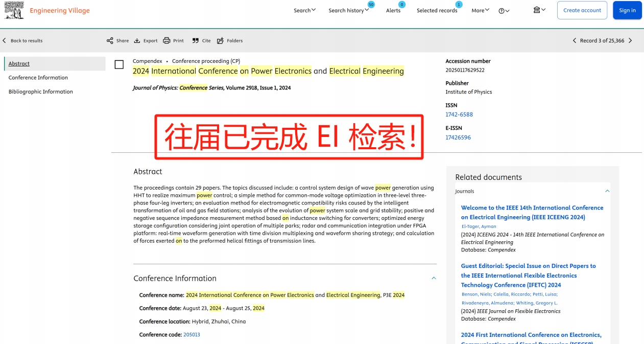Click the 'Conference name' line ending P3E 2024
The image size is (644, 344).
tap(272, 295)
